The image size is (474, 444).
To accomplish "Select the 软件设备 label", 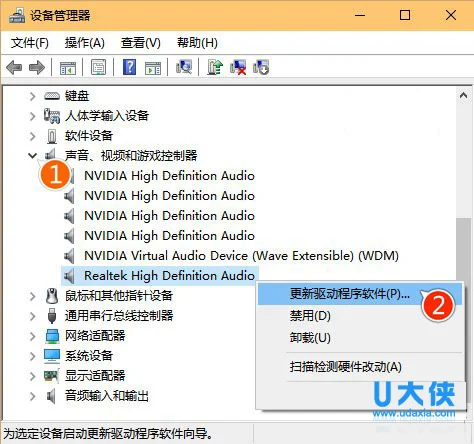I will (89, 136).
